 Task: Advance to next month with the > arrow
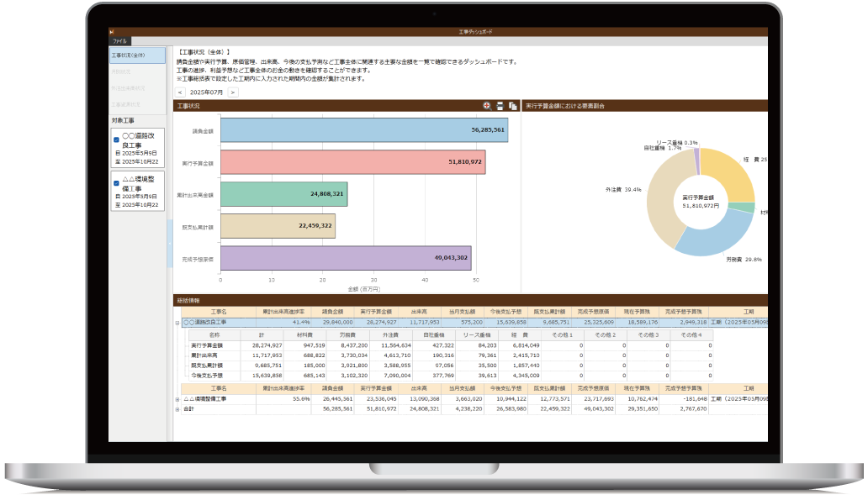tap(233, 92)
